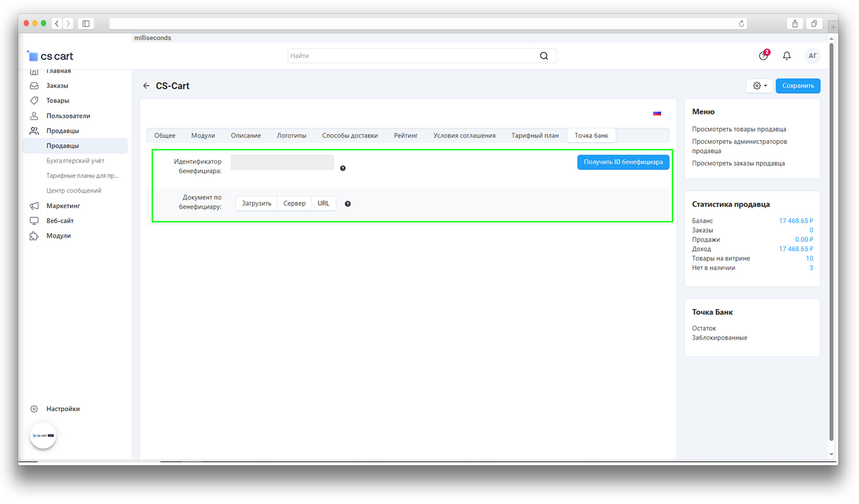Click the Модули puzzle icon in sidebar
The width and height of the screenshot is (859, 504).
click(34, 236)
